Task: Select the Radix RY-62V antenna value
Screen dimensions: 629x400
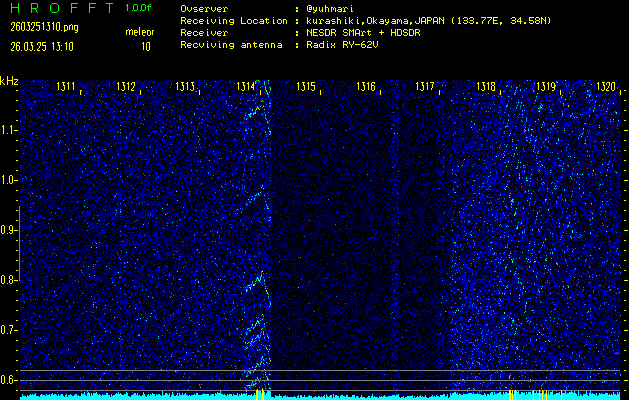Action: click(342, 45)
